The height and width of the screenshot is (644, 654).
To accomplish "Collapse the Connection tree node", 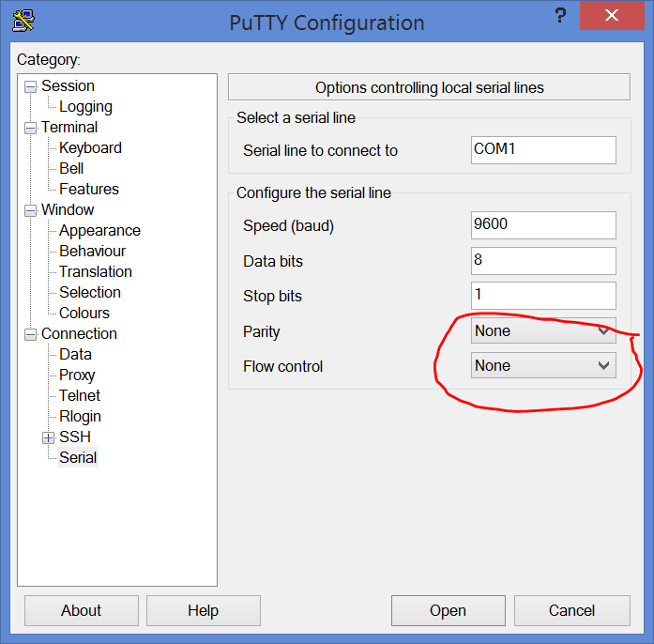I will pos(30,335).
